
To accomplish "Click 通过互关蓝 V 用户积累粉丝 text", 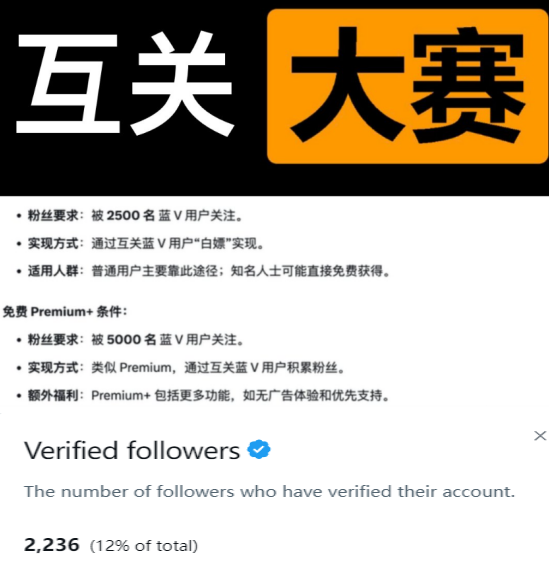I will tap(261, 367).
